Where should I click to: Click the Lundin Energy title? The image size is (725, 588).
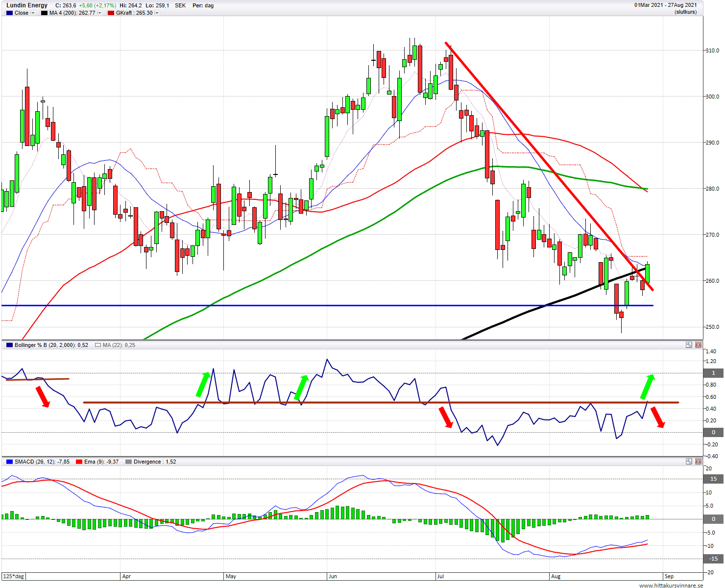pos(27,5)
